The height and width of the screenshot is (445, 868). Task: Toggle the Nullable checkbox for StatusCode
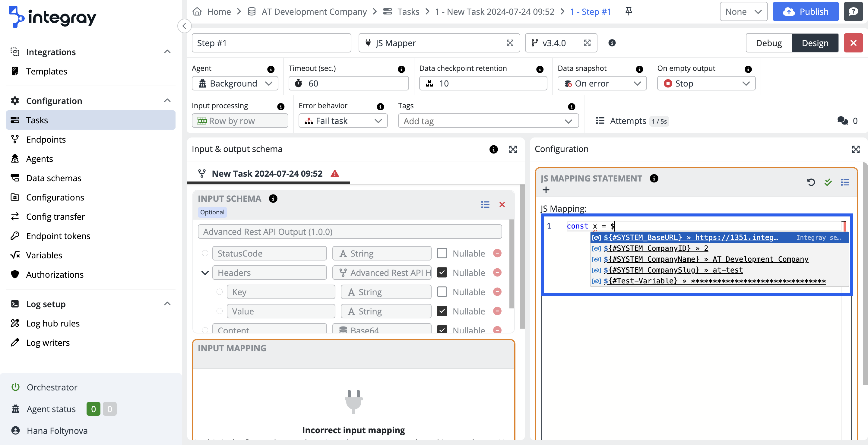[442, 253]
